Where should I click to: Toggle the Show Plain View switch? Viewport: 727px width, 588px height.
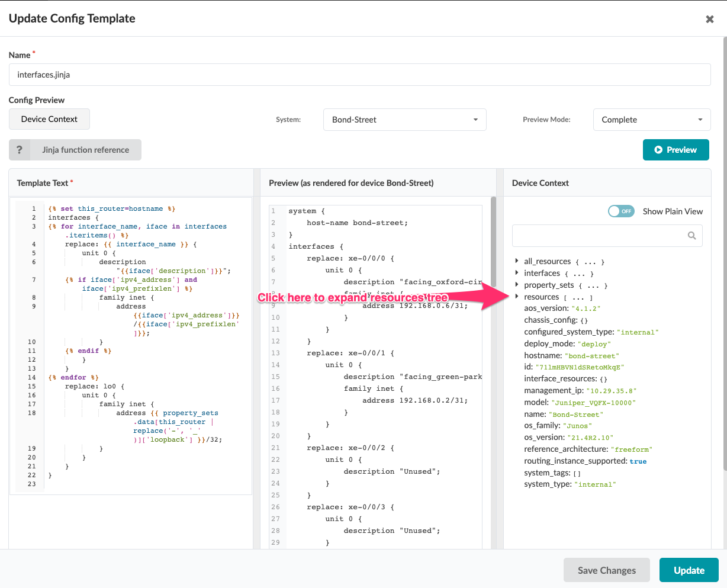coord(621,211)
